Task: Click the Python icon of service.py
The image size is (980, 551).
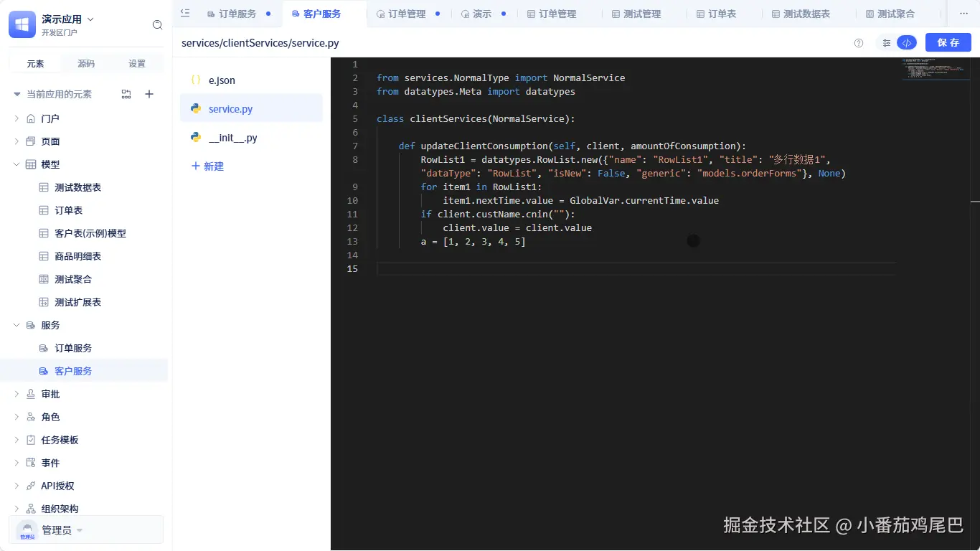Action: [196, 109]
